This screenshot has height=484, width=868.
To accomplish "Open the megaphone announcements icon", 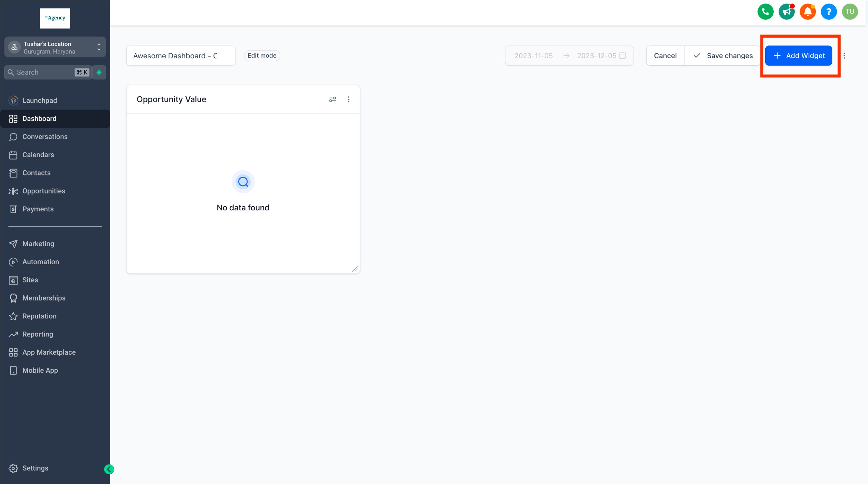I will pyautogui.click(x=786, y=12).
